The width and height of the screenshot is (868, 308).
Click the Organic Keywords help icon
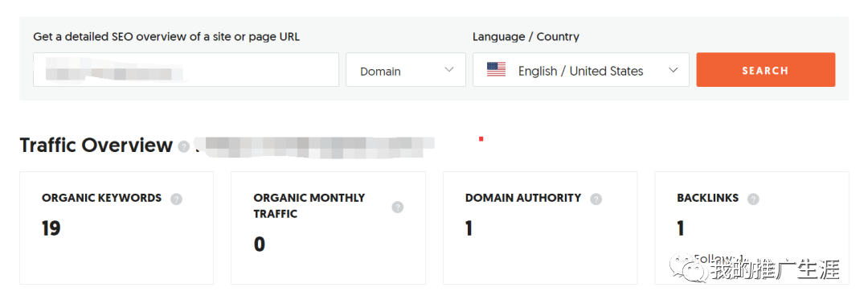[x=176, y=199]
